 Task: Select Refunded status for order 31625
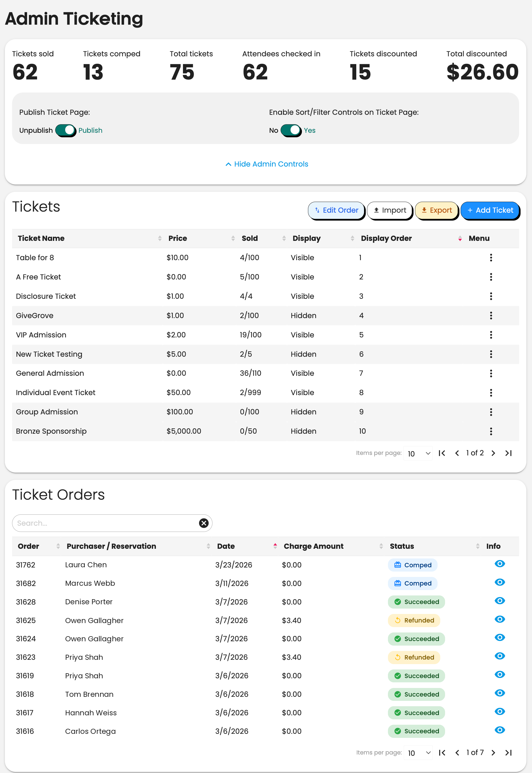click(414, 620)
